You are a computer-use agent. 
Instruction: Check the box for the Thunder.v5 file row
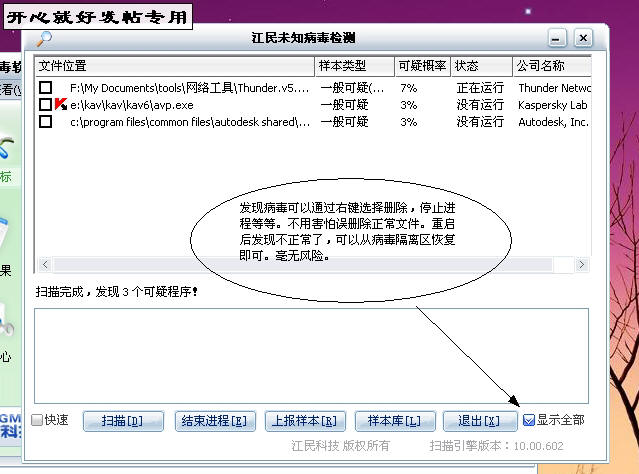(x=46, y=88)
